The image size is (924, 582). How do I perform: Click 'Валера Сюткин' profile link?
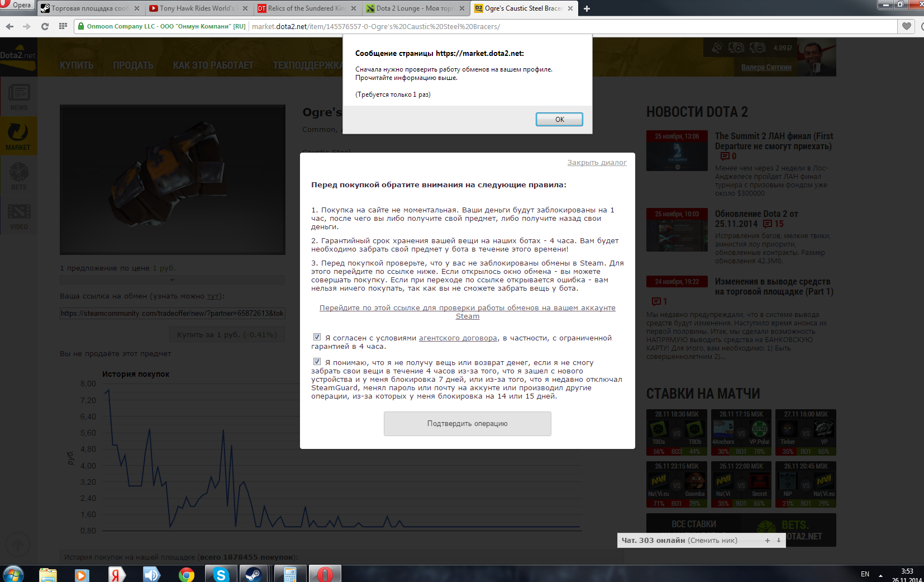[766, 67]
